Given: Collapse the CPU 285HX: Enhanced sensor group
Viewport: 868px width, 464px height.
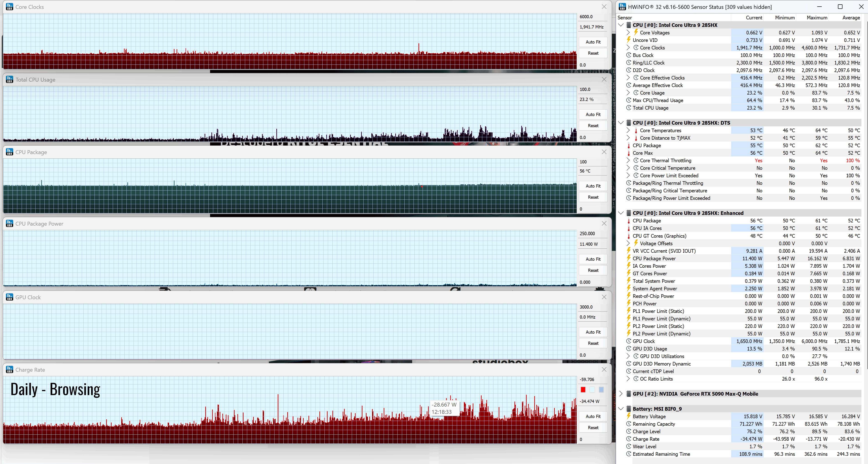Looking at the screenshot, I should point(621,213).
